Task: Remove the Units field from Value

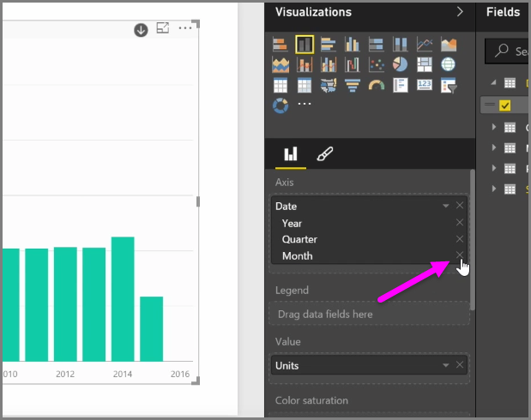Action: 460,365
